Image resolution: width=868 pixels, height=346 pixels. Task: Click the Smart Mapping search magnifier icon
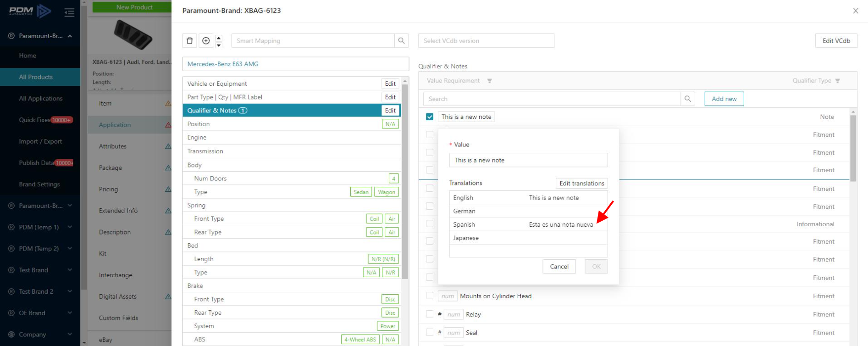(x=401, y=41)
